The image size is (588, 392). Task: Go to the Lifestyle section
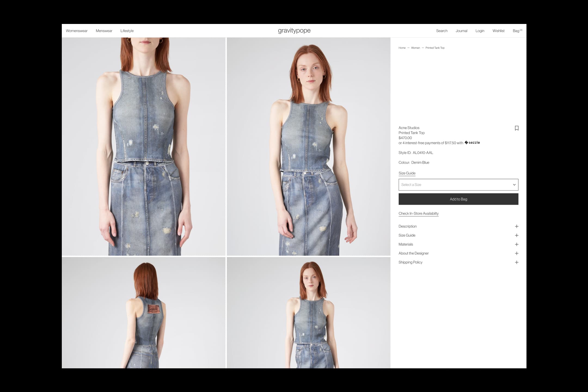pos(127,31)
